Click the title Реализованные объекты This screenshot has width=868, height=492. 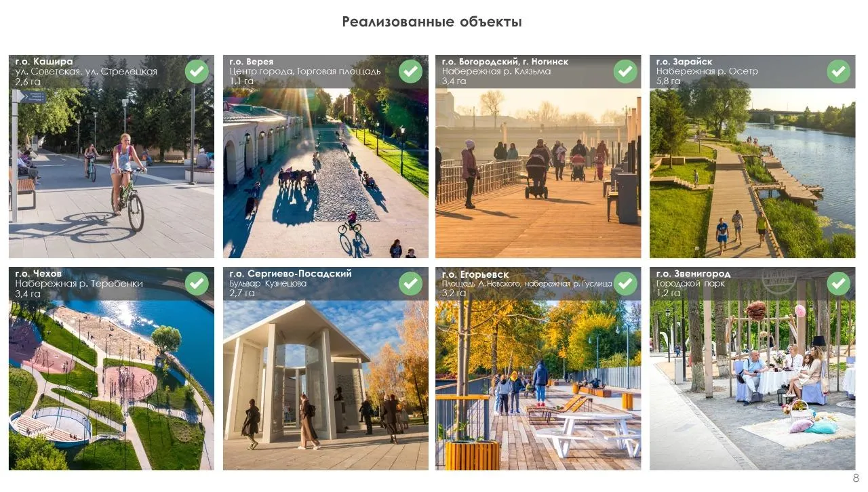point(432,22)
